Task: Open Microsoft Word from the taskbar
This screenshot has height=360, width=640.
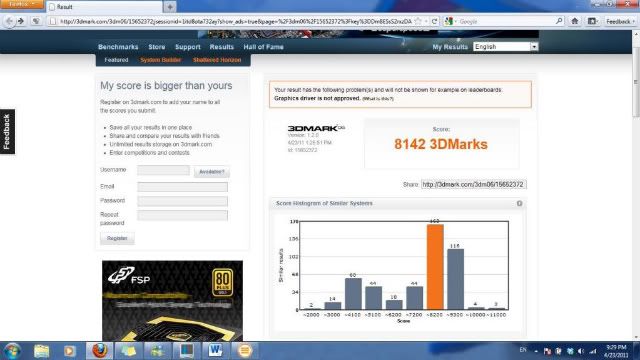Action: 215,351
